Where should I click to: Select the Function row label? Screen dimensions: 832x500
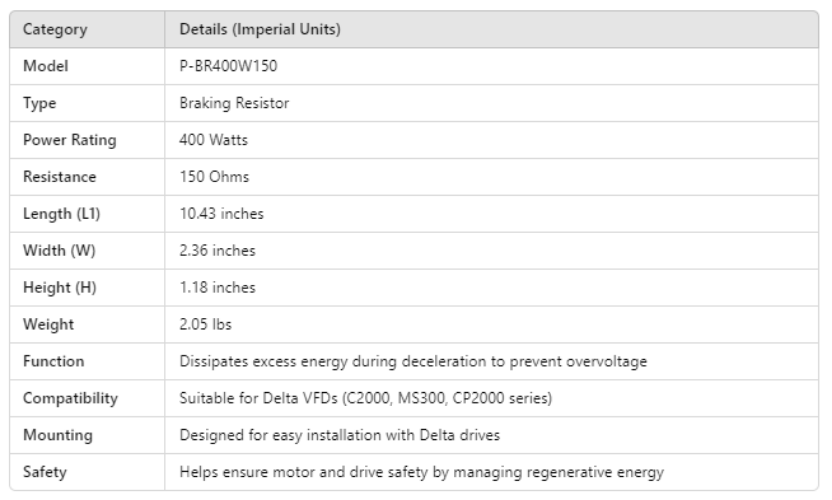point(54,362)
